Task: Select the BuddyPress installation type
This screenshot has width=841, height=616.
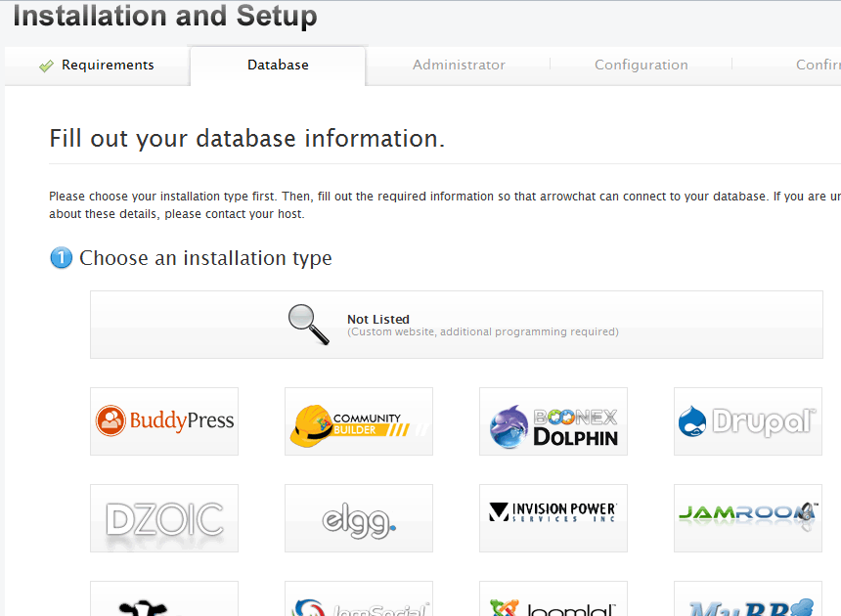Action: pos(164,421)
